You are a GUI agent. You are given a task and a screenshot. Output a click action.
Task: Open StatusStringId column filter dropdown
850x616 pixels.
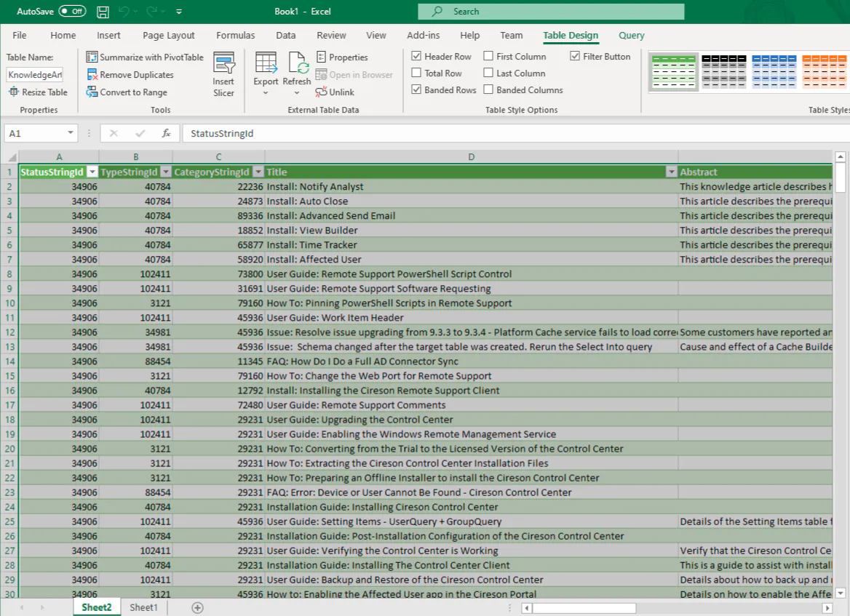pos(92,172)
